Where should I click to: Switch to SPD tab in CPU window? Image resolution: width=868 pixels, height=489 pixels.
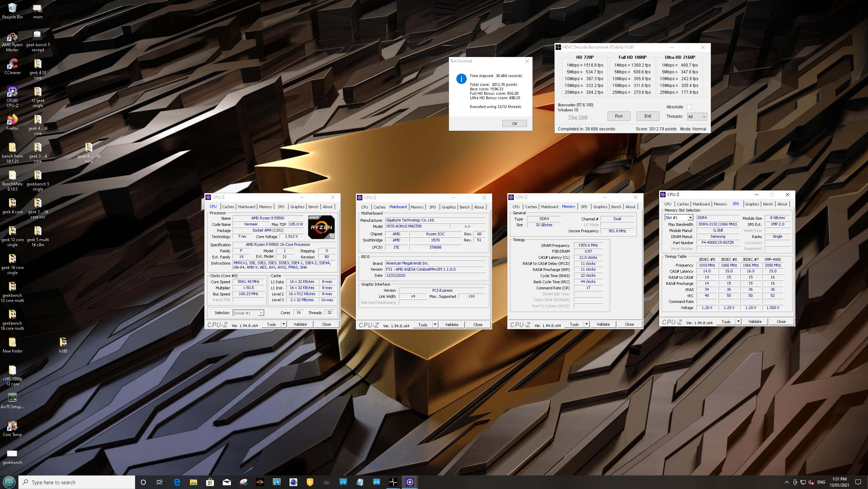click(281, 207)
